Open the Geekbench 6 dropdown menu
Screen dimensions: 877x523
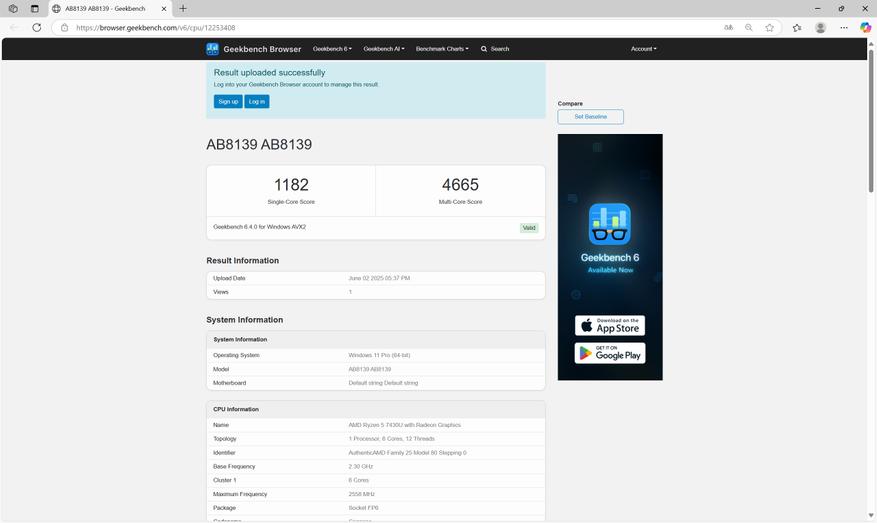[332, 49]
